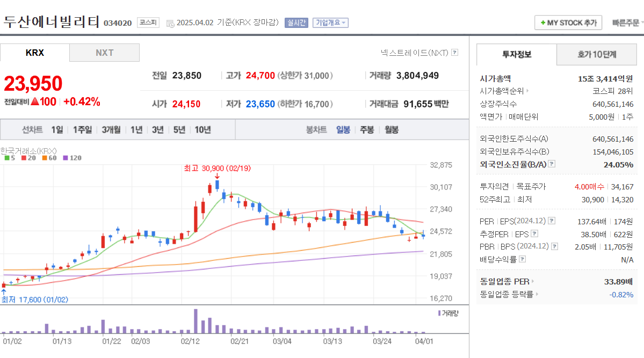The height and width of the screenshot is (358, 644).
Task: Open the 기업개요 dropdown
Action: [x=330, y=23]
